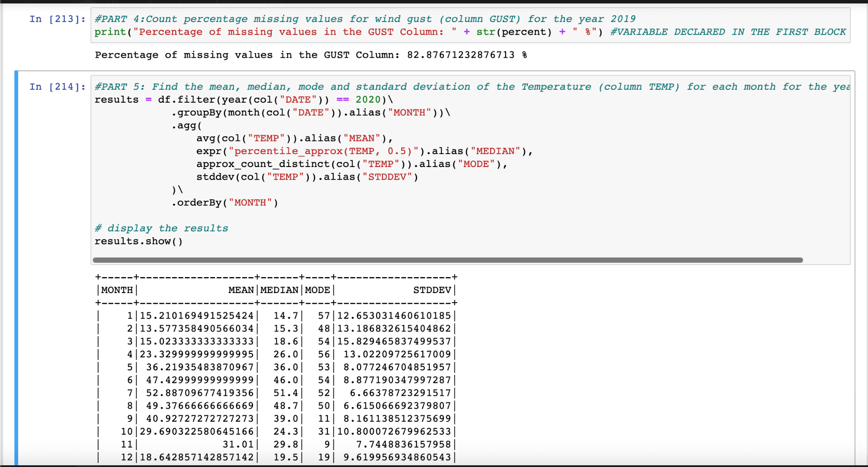The image size is (868, 467).
Task: Click stddev value 12.653031460610185
Action: [x=394, y=316]
